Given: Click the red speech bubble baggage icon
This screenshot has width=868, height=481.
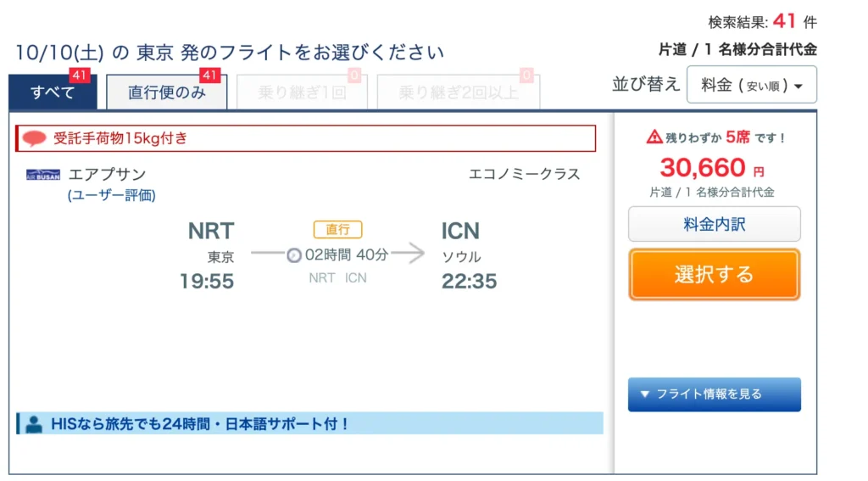Looking at the screenshot, I should tap(34, 138).
